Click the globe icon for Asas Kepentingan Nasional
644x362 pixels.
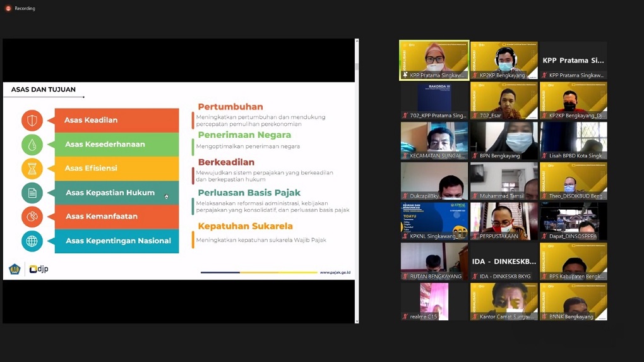coord(32,241)
